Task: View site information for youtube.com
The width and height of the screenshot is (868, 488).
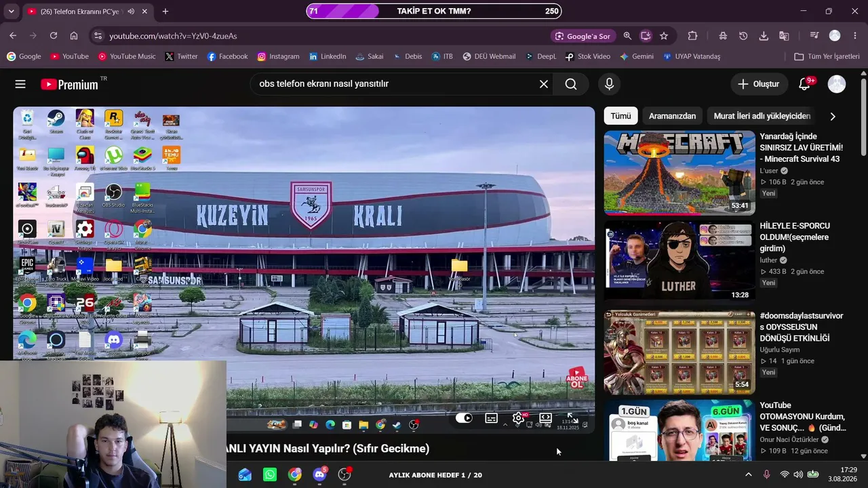Action: click(98, 36)
